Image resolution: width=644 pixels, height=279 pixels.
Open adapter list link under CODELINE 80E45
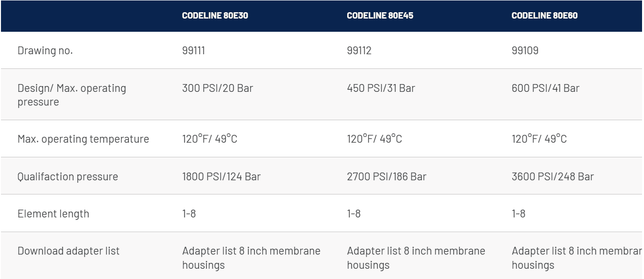coord(416,258)
